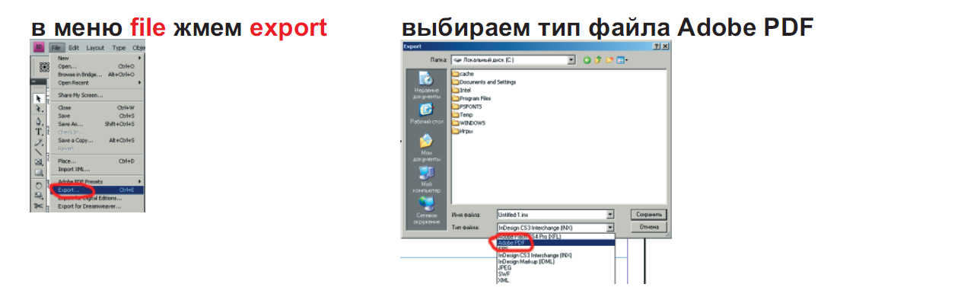The height and width of the screenshot is (300, 980).
Task: Open the Папка location dropdown
Action: (571, 60)
